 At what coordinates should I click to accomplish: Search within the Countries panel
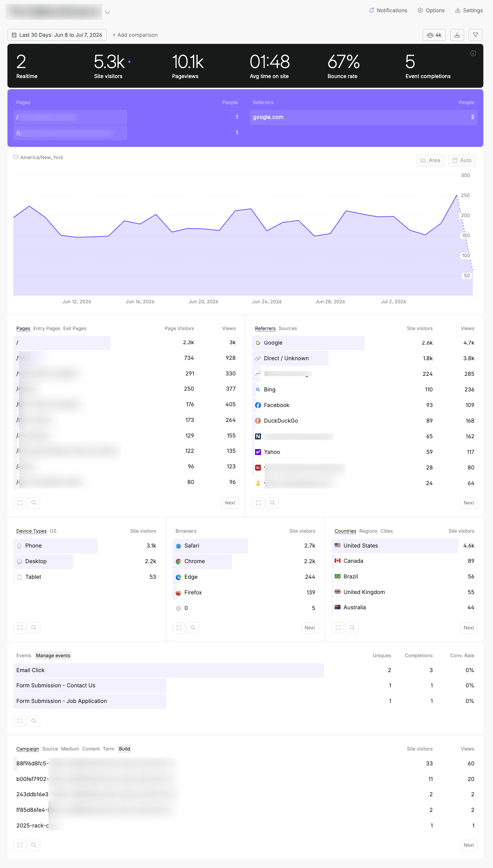352,627
